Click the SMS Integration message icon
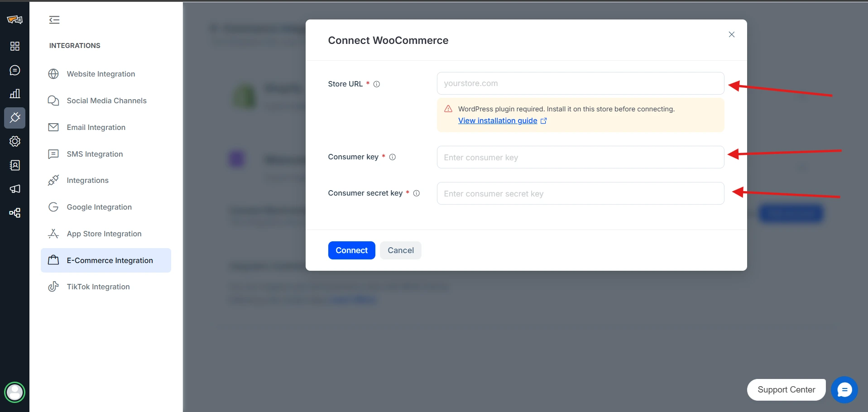868x412 pixels. click(53, 154)
